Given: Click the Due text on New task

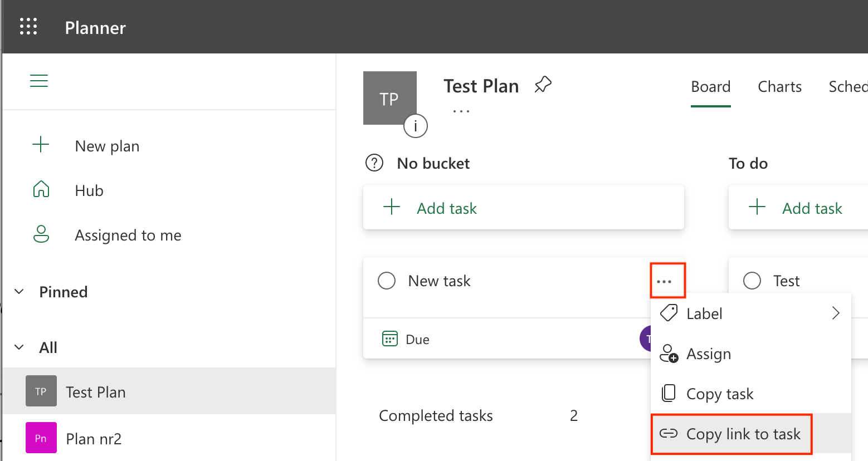Looking at the screenshot, I should [x=417, y=339].
